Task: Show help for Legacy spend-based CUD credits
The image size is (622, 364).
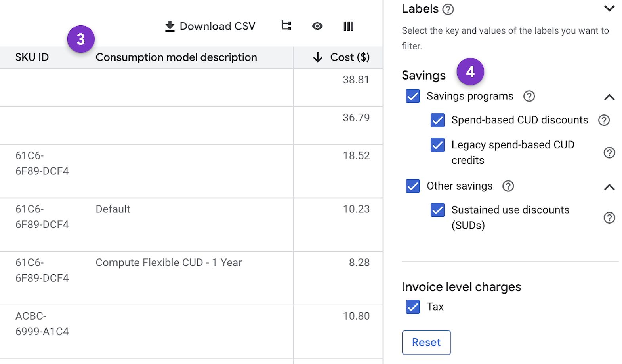Action: coord(609,153)
